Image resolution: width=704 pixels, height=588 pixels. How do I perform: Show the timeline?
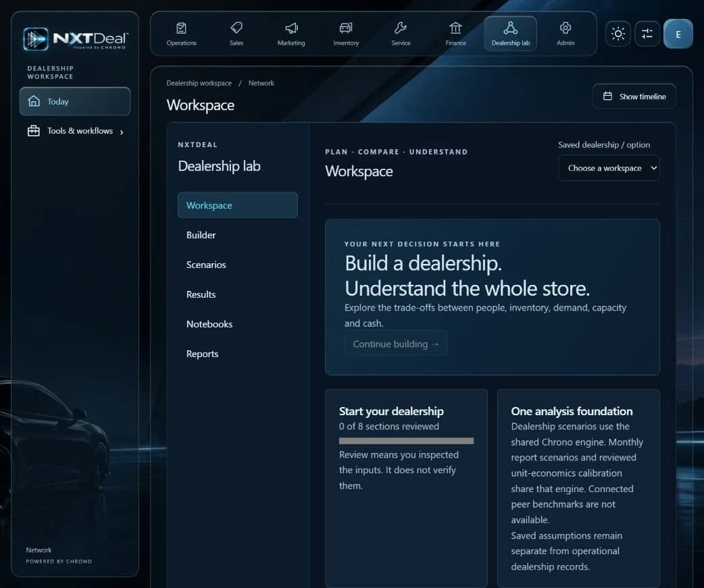[634, 97]
